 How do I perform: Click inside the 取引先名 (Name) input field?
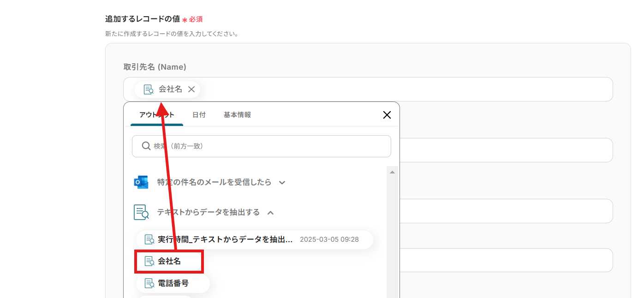point(368,89)
